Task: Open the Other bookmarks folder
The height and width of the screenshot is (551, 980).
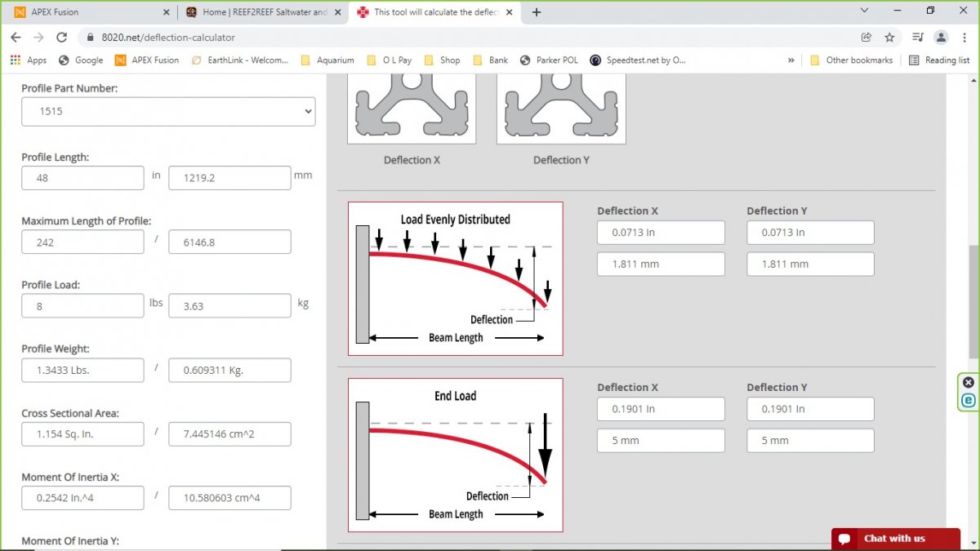Action: tap(851, 60)
